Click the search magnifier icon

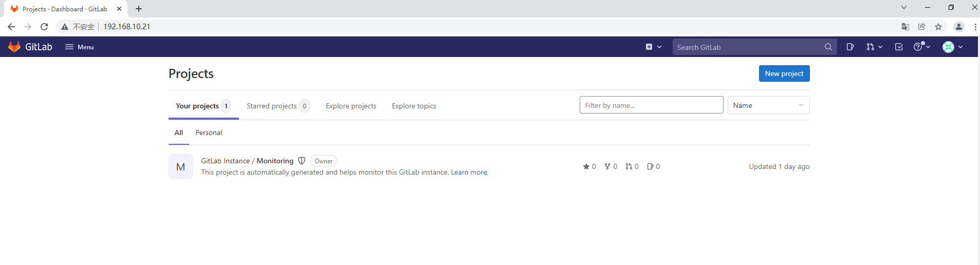pyautogui.click(x=828, y=47)
